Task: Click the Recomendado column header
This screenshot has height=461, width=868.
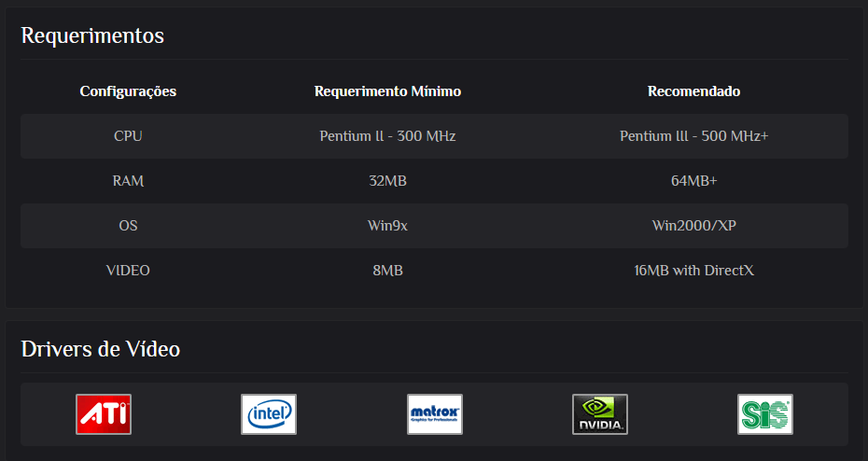Action: 693,91
